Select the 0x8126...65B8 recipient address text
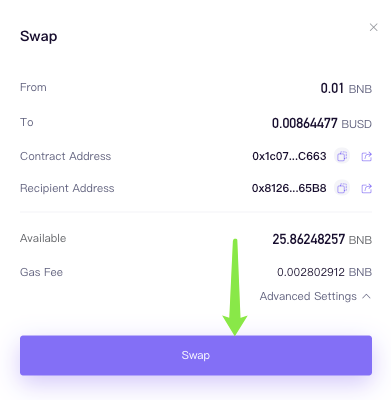The height and width of the screenshot is (400, 391). 289,188
